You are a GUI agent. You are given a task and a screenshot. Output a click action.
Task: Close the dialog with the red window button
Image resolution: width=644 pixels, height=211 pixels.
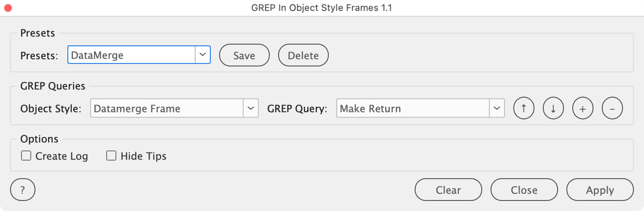click(x=8, y=8)
